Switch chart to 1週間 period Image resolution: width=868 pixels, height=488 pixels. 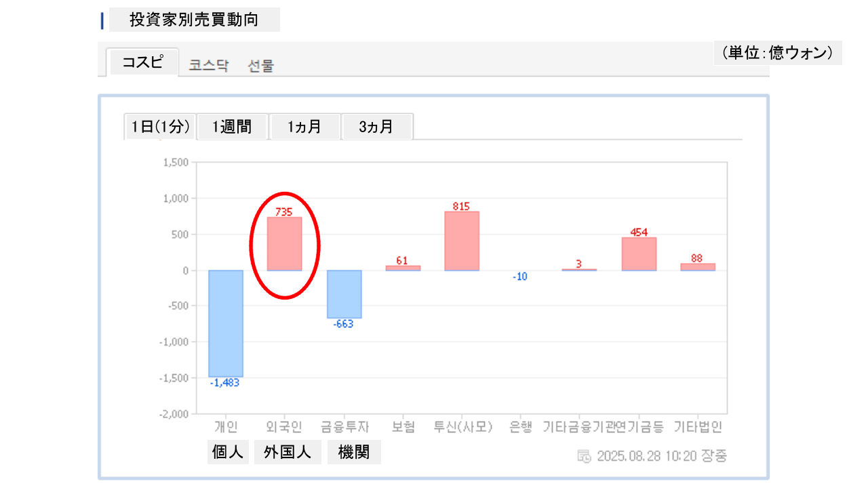pyautogui.click(x=232, y=127)
